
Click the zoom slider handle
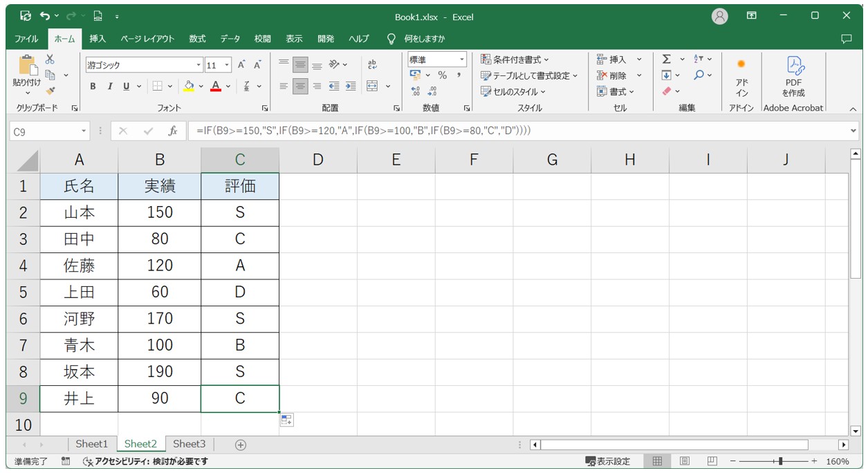tap(780, 461)
